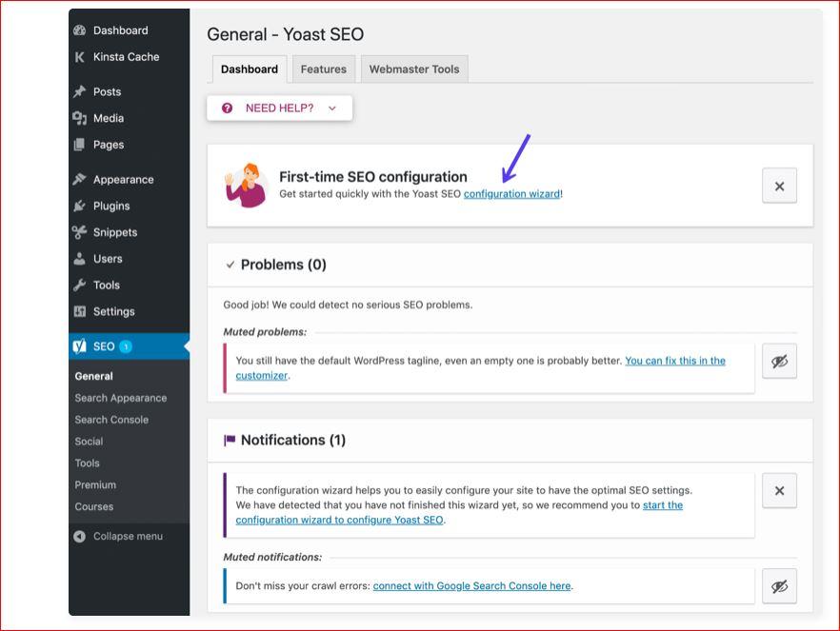This screenshot has width=840, height=631.
Task: Click the SEO notification count badge
Action: point(126,346)
